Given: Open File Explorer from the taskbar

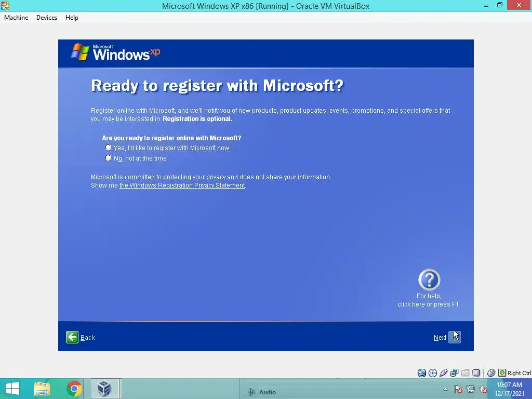Looking at the screenshot, I should click(42, 389).
